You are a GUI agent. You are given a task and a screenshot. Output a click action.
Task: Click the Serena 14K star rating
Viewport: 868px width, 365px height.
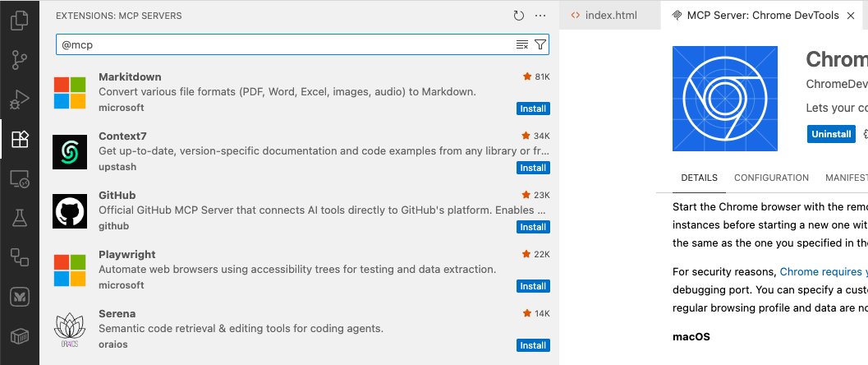pyautogui.click(x=536, y=314)
